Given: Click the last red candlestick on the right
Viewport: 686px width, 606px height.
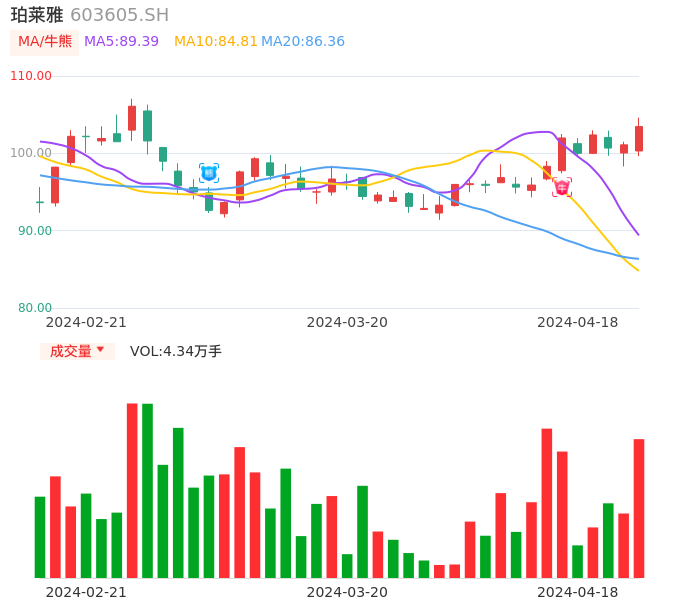Looking at the screenshot, I should click(x=639, y=138).
